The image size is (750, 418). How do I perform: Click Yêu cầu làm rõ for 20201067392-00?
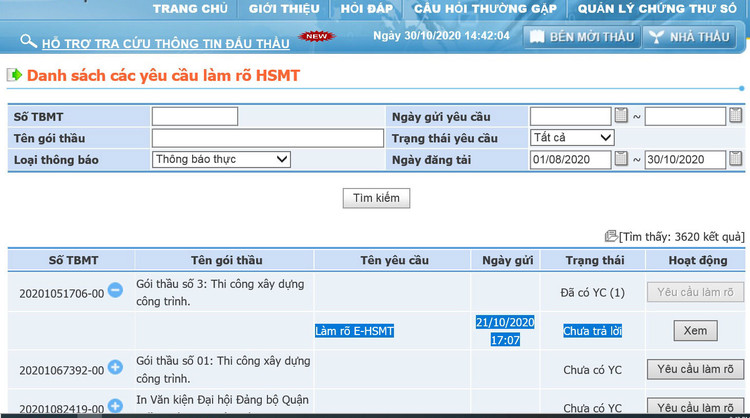point(695,369)
